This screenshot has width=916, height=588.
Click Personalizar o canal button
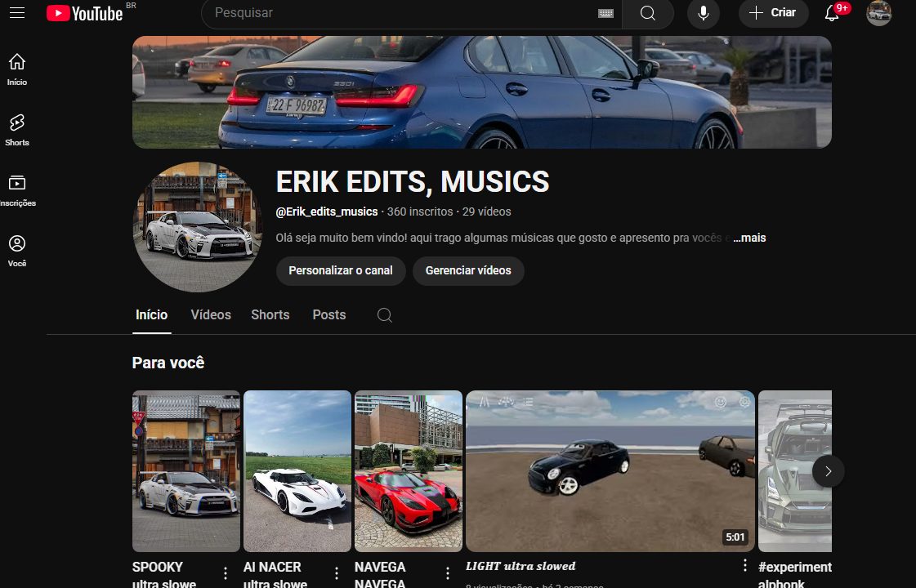click(341, 271)
